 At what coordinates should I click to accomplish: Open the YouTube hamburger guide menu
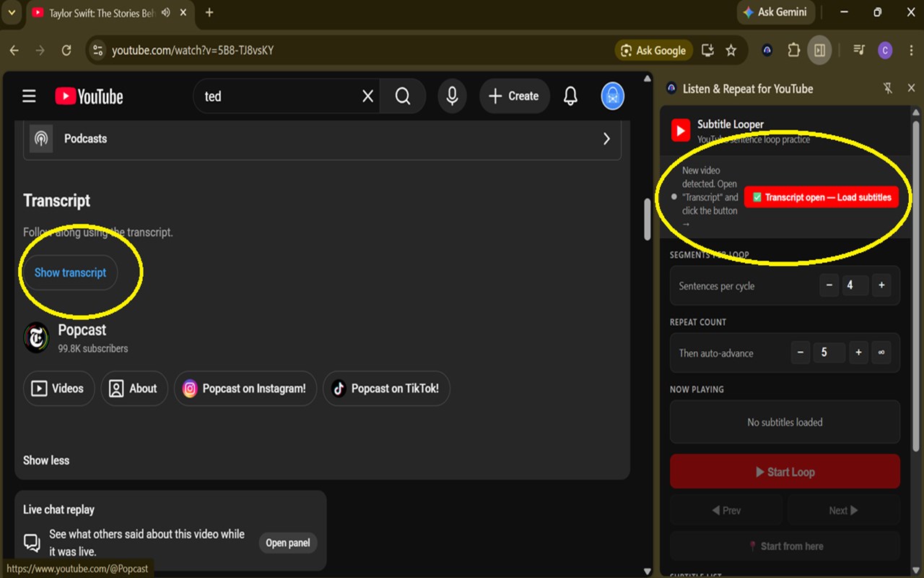pos(29,96)
